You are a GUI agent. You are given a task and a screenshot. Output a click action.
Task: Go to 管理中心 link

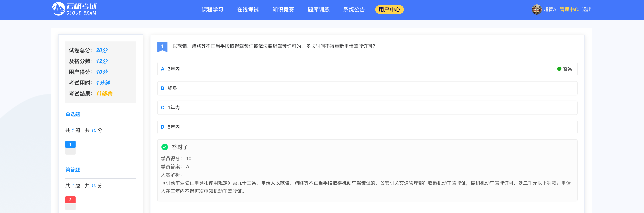tap(569, 10)
